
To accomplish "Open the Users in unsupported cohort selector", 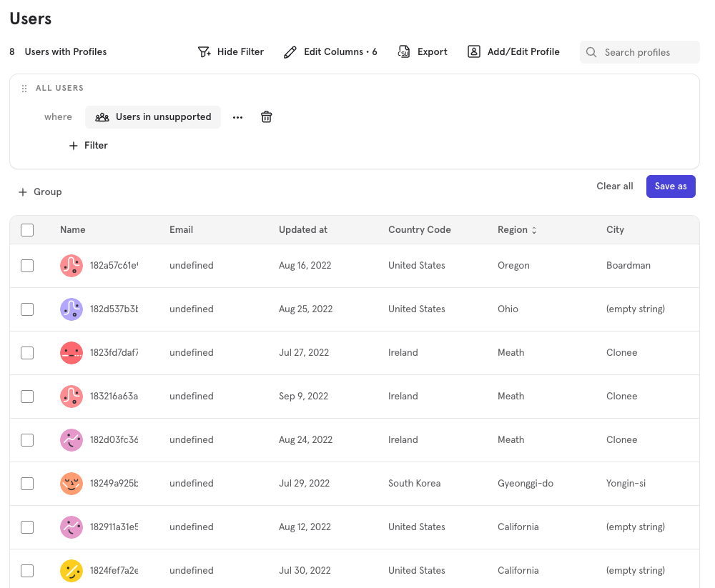I will point(153,117).
